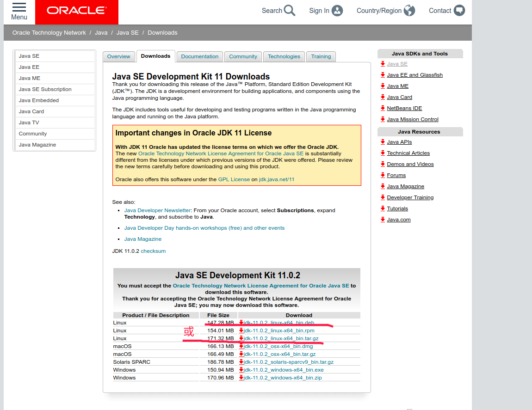Download jdk-11.0.2_windows-x64_bin.exe
Viewport: 532px width, 410px height.
[284, 370]
